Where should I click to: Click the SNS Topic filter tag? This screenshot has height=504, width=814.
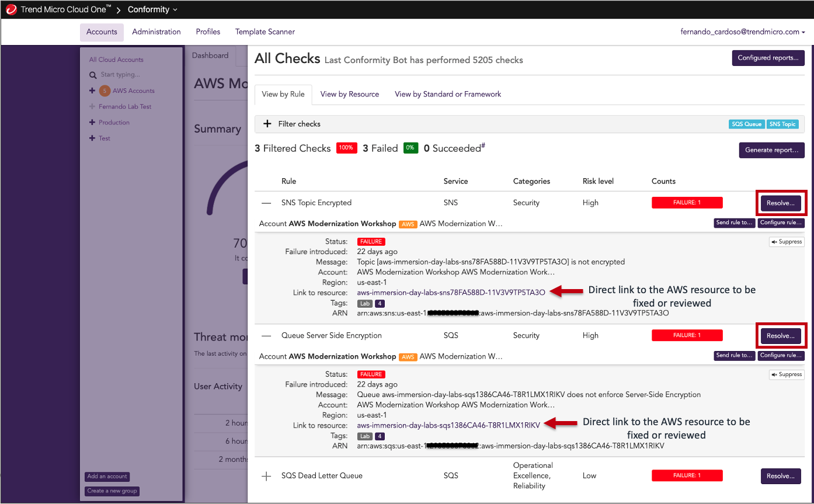[782, 124]
